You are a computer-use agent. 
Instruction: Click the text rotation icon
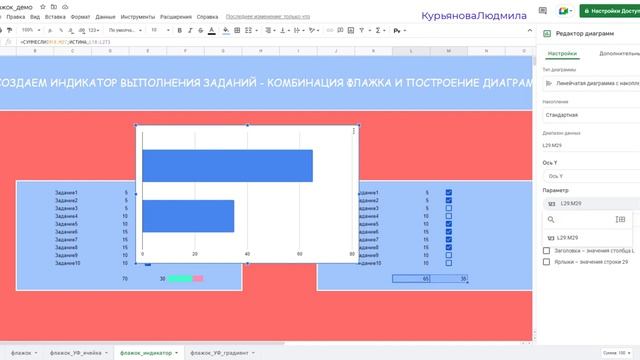pos(312,30)
